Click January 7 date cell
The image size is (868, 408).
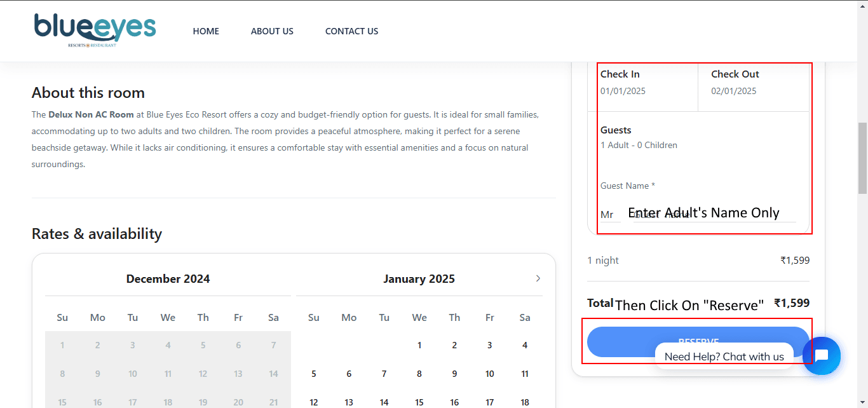pos(384,374)
